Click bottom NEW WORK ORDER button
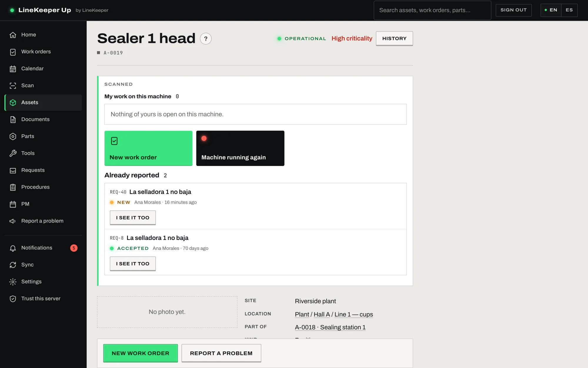This screenshot has height=368, width=588. click(x=141, y=353)
